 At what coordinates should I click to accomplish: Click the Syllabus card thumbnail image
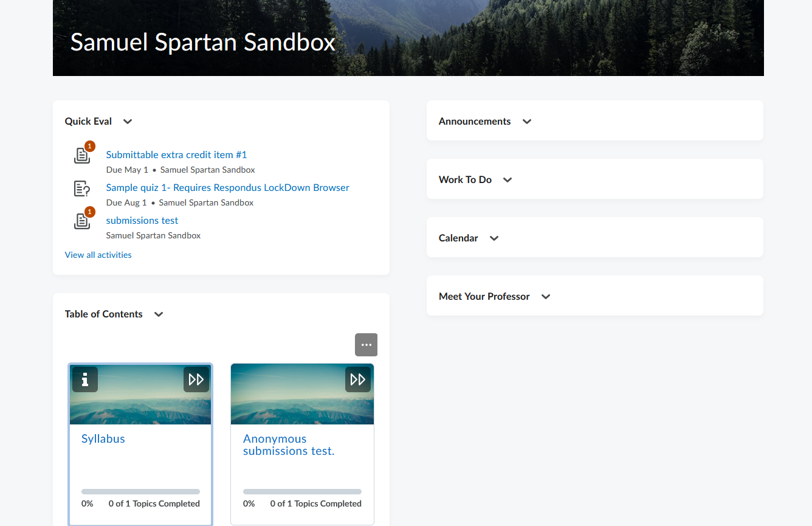[x=140, y=394]
